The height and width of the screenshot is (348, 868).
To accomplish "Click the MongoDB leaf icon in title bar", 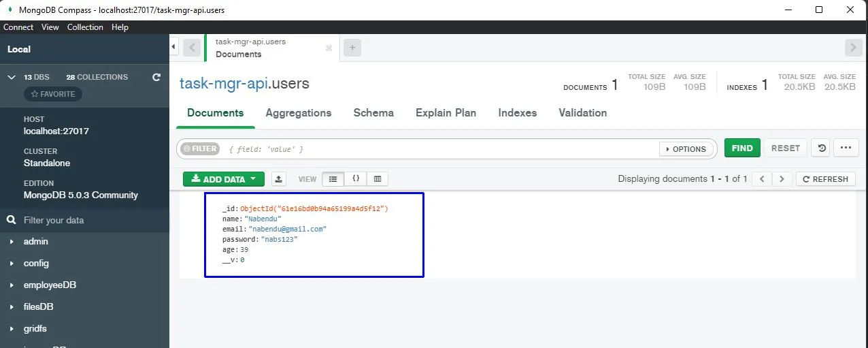I will click(x=10, y=10).
